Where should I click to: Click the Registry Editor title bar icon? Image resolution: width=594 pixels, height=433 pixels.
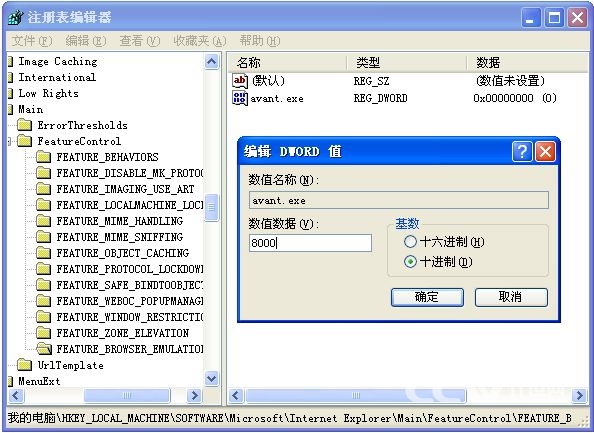(16, 17)
